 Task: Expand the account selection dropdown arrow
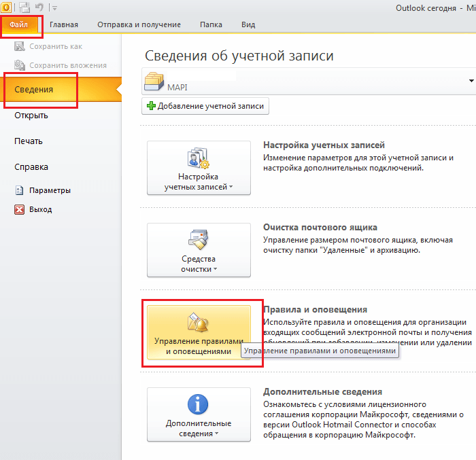471,81
